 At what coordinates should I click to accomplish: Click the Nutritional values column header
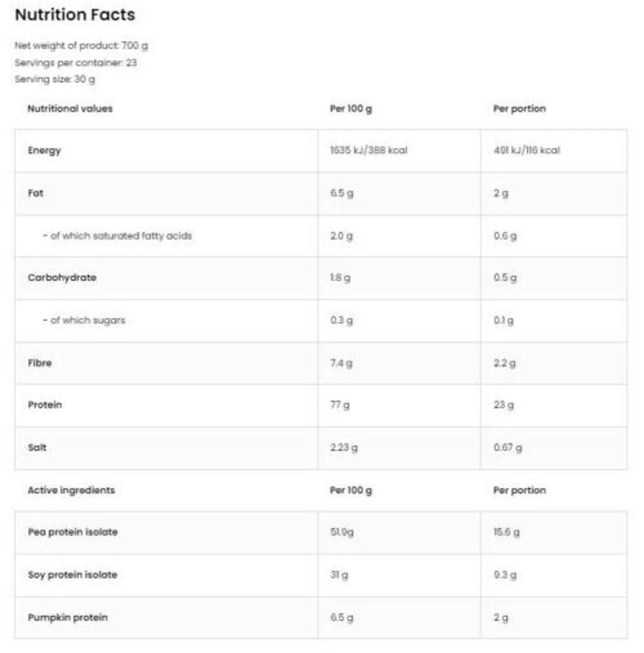coord(70,108)
